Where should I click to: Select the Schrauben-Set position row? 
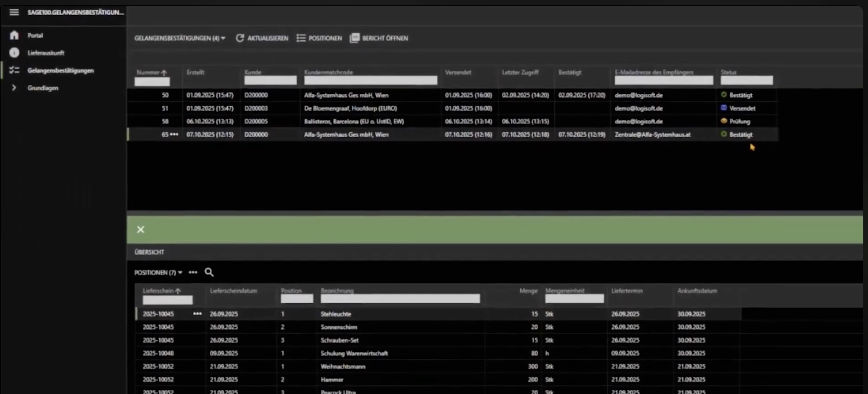point(438,340)
